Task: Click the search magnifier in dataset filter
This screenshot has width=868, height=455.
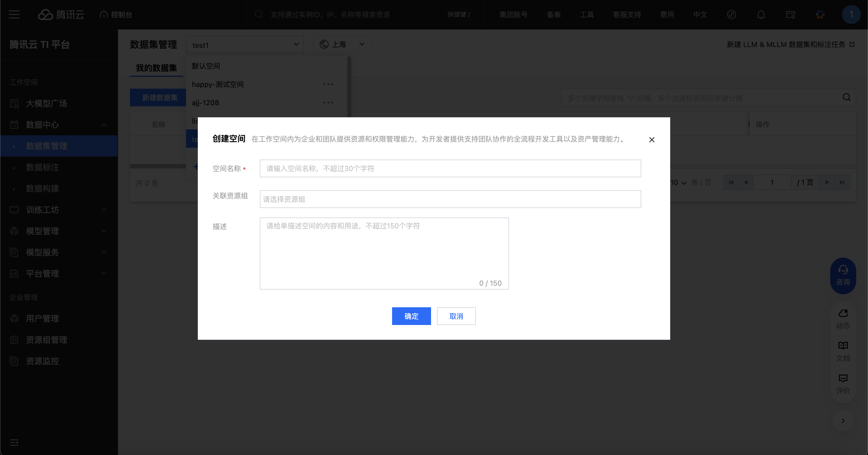Action: tap(846, 97)
